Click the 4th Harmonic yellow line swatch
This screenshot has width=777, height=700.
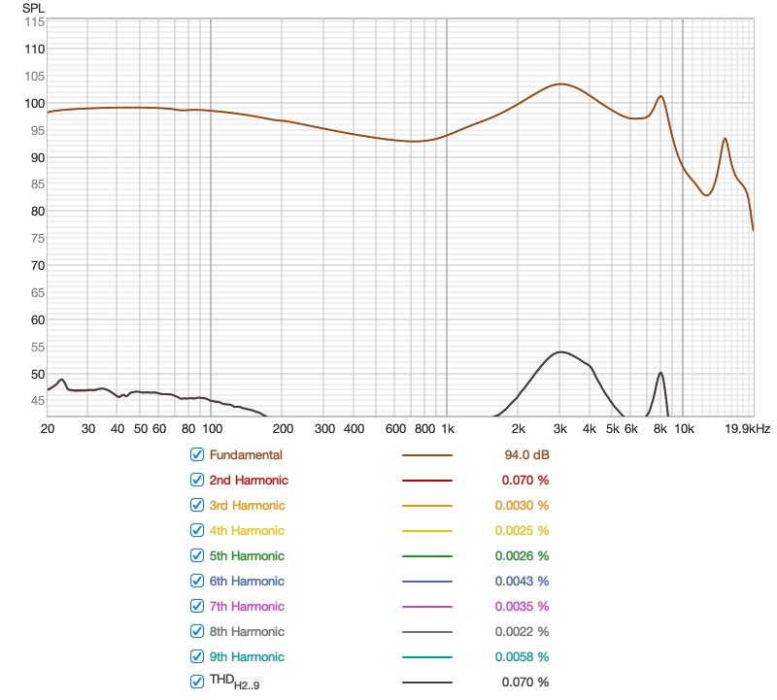[427, 531]
